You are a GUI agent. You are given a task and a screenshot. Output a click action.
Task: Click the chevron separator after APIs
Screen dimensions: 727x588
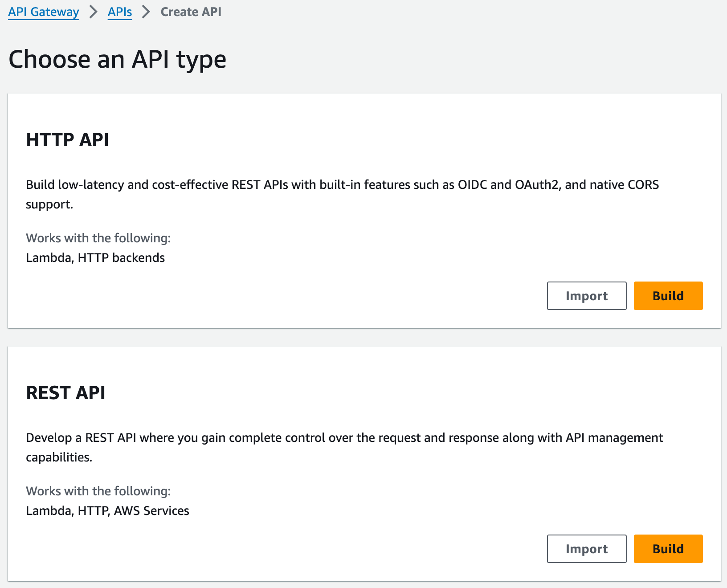tap(146, 12)
